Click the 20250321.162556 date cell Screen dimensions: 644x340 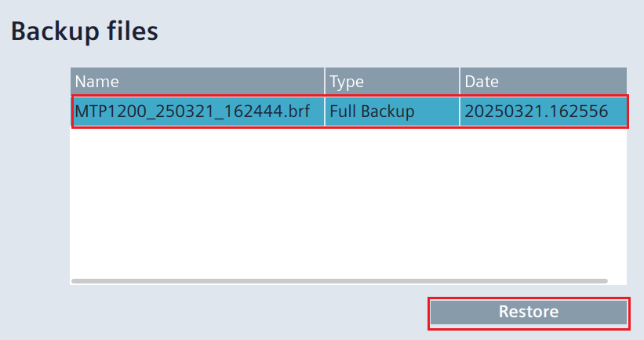coord(543,112)
